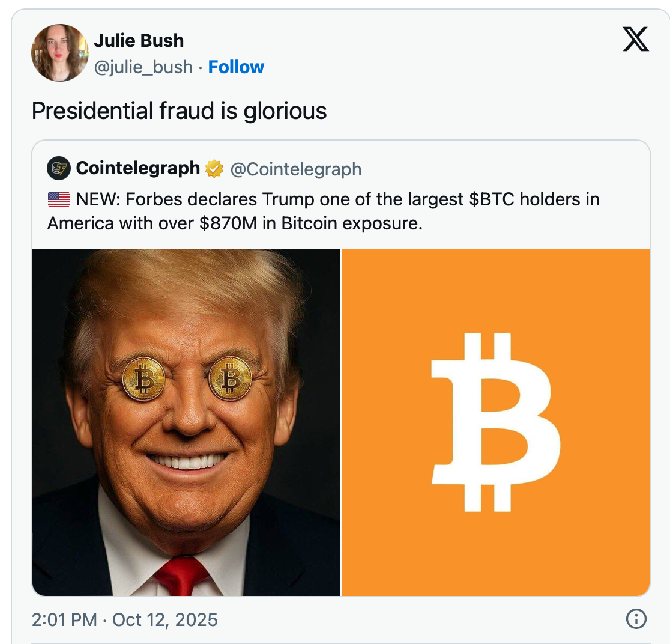
Task: Click the "Presidential fraud is glorious" text
Action: click(x=179, y=111)
